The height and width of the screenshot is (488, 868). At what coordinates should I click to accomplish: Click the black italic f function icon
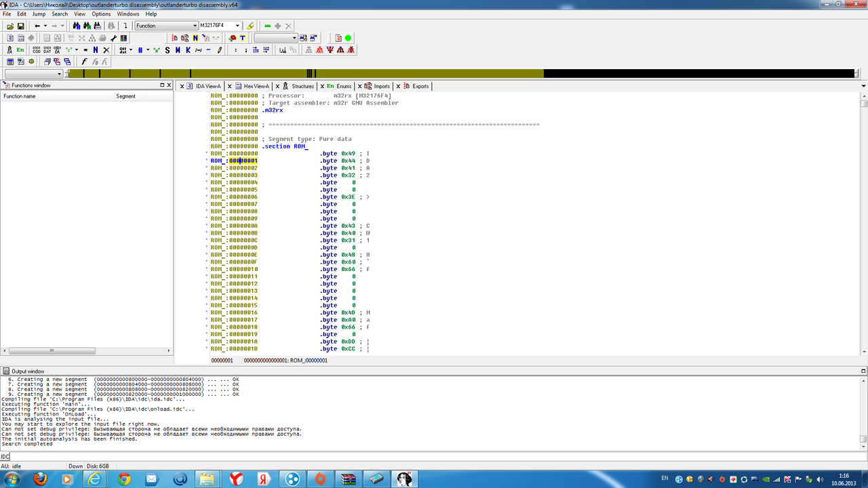pos(84,62)
